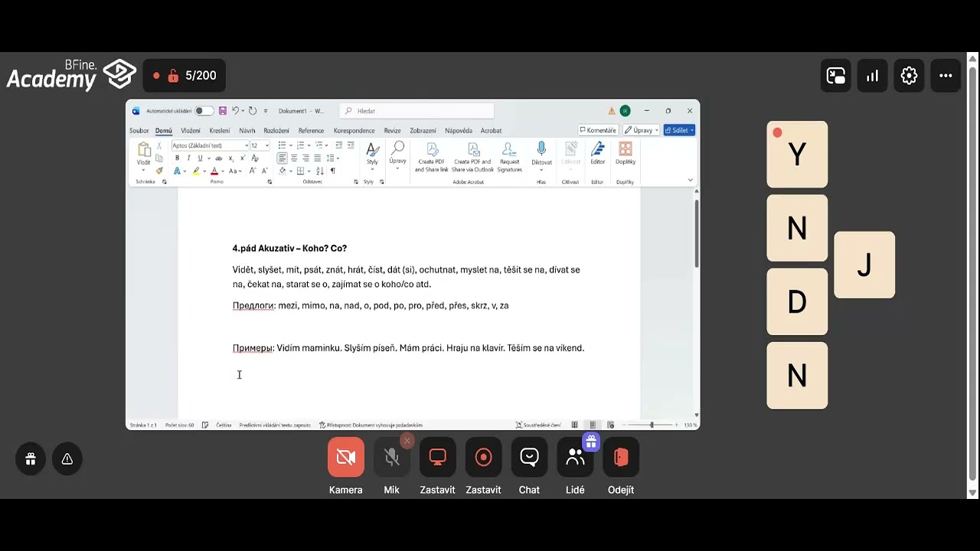
Task: Select Justify paragraph alignment
Action: click(x=318, y=158)
